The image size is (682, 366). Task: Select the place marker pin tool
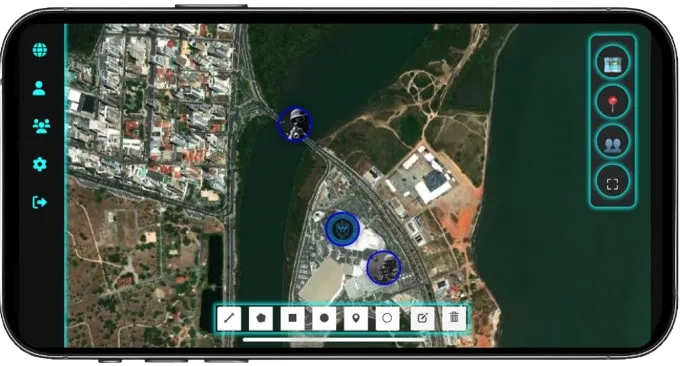(x=356, y=318)
